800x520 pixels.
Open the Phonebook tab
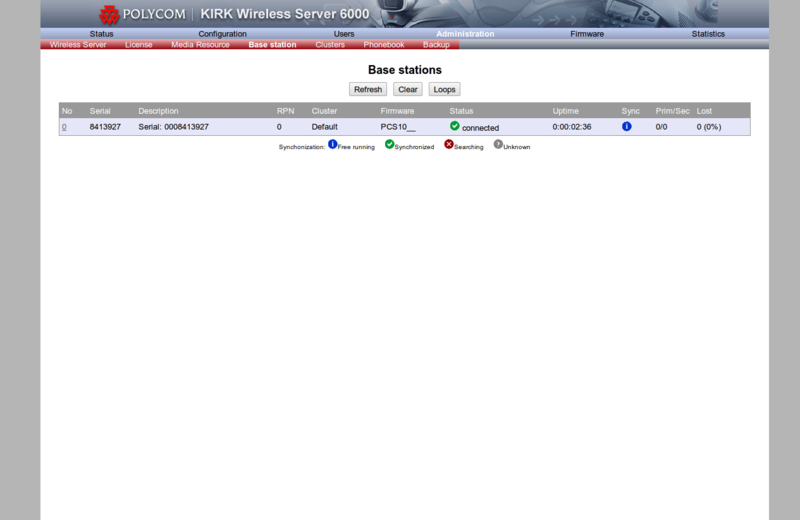tap(384, 45)
